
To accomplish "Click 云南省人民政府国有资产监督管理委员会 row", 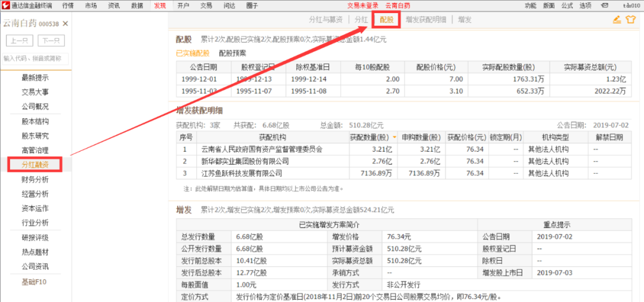I will (403, 149).
